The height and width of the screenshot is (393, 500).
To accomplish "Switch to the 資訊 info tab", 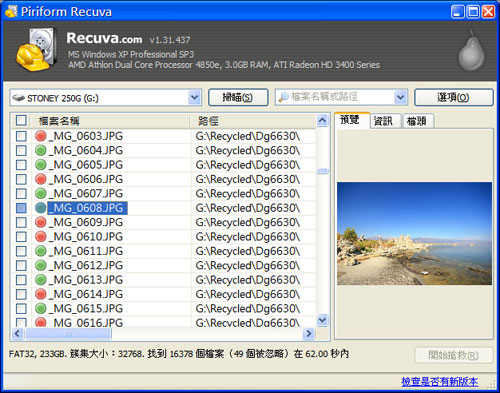I will pos(386,121).
